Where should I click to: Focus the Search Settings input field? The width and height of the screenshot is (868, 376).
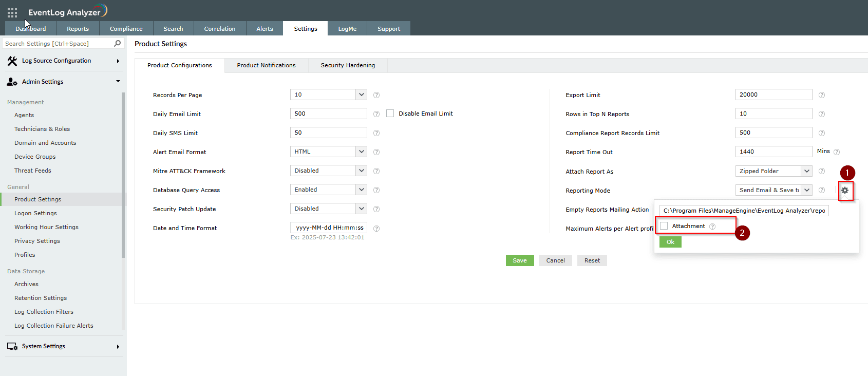(58, 44)
